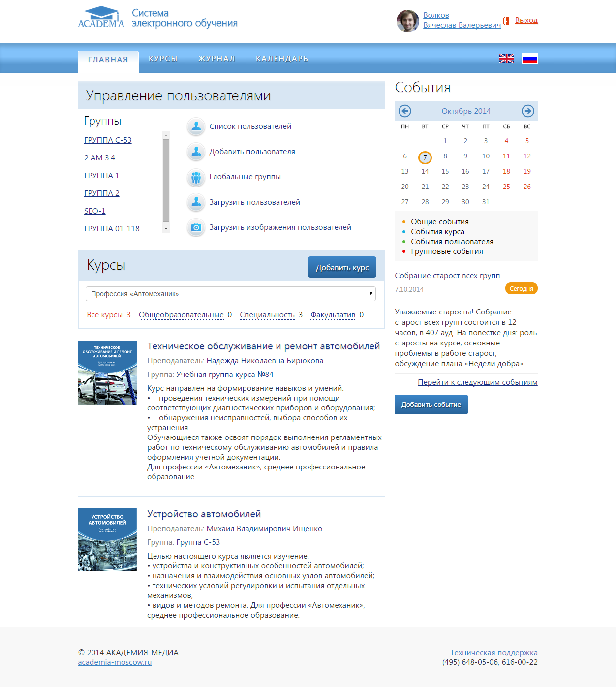This screenshot has width=616, height=687.
Task: Click the user list icon
Action: point(196,126)
